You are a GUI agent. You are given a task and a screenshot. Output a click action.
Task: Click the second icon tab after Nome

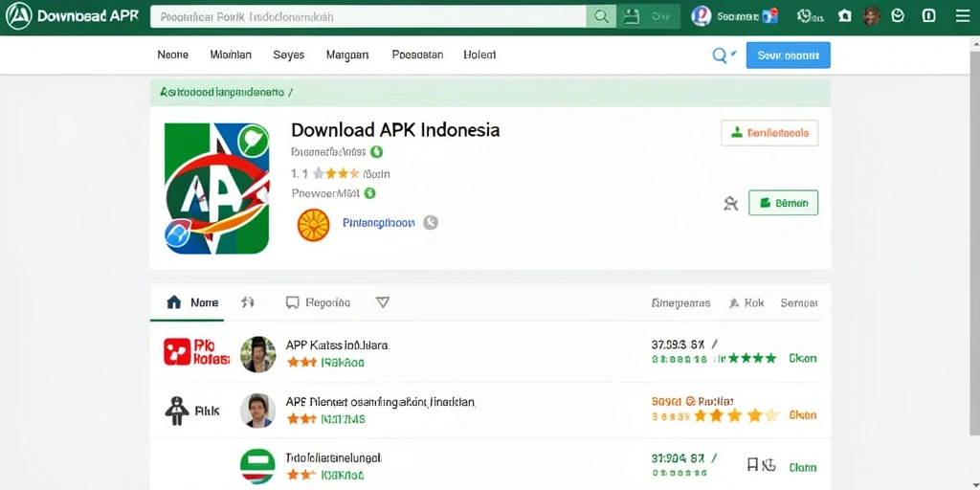click(248, 302)
